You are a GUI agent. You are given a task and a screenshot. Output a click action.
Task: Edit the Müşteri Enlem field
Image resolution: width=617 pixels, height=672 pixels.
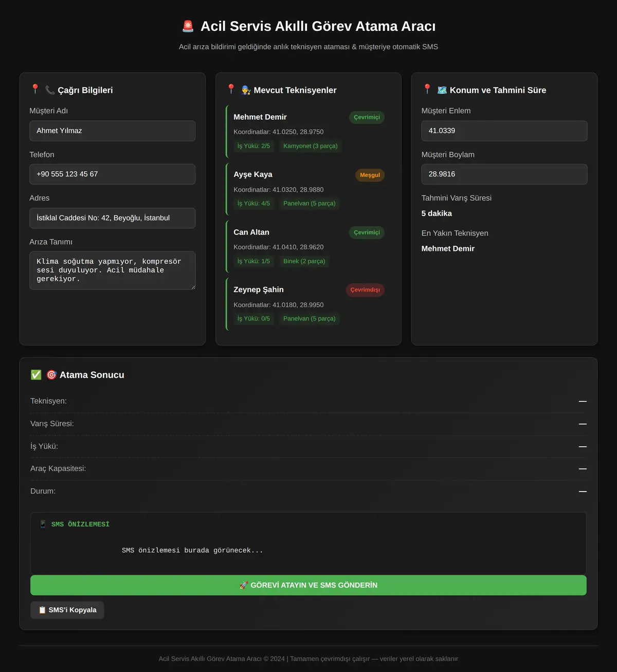504,131
